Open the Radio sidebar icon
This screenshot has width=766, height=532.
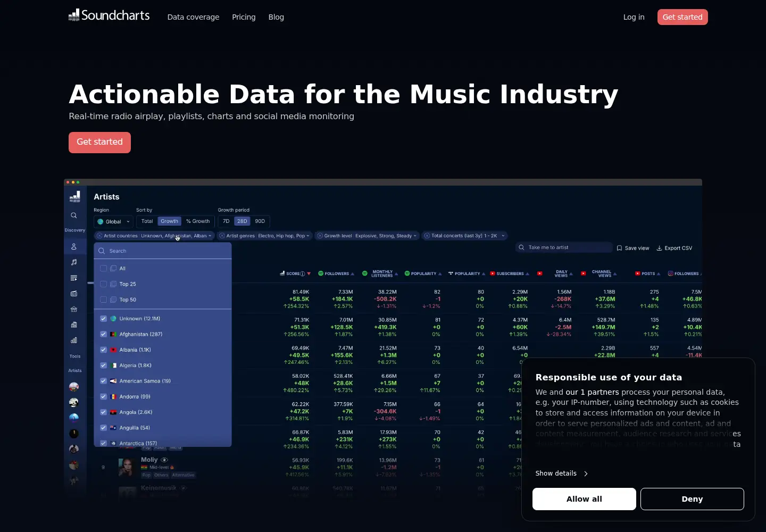tap(74, 294)
